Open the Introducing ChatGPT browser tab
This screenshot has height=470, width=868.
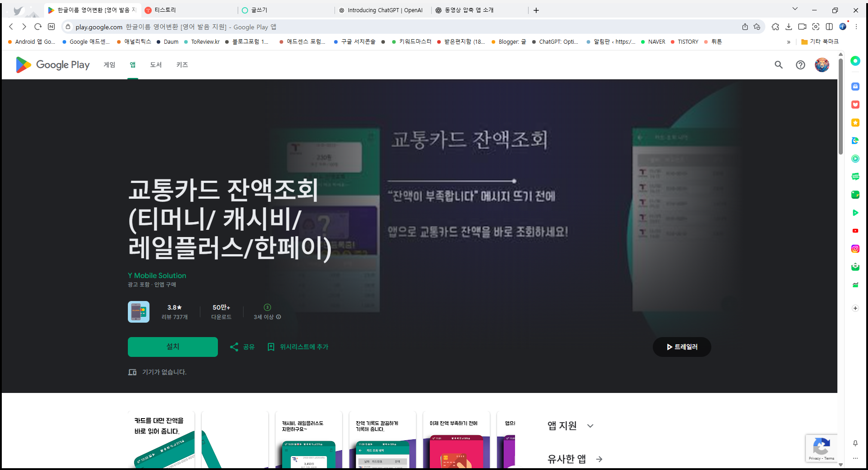pyautogui.click(x=385, y=10)
